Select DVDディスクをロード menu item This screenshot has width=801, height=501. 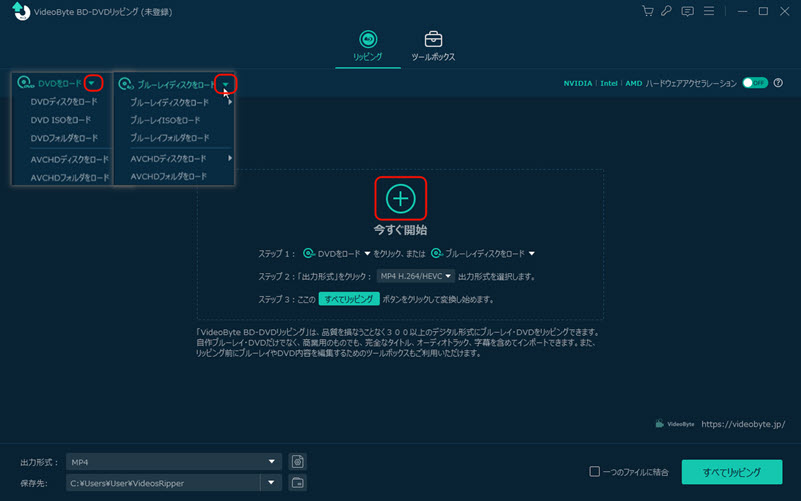(x=64, y=102)
